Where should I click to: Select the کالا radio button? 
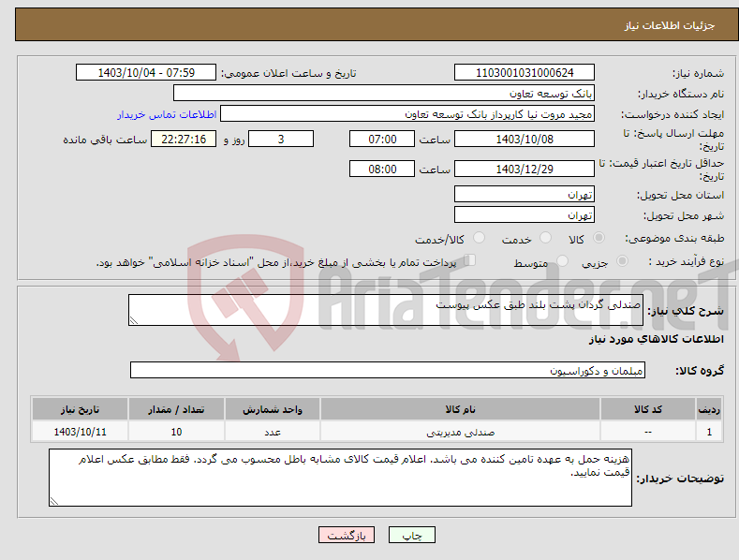(599, 238)
